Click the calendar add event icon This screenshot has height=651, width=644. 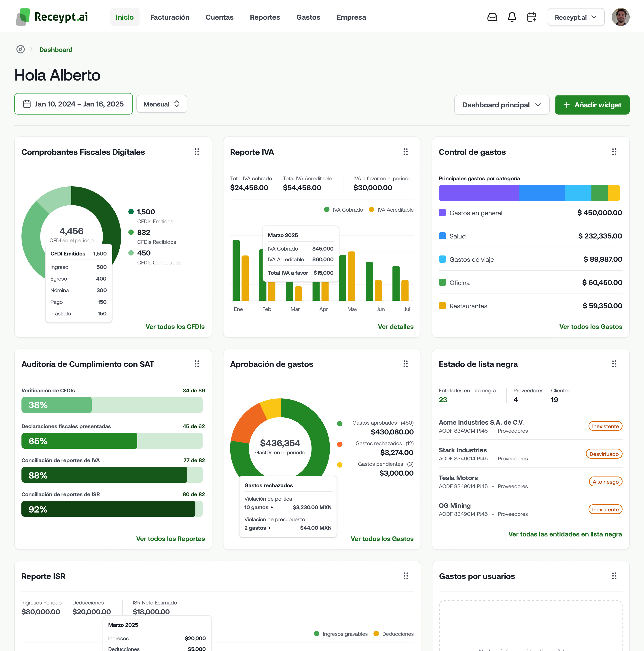pos(532,17)
